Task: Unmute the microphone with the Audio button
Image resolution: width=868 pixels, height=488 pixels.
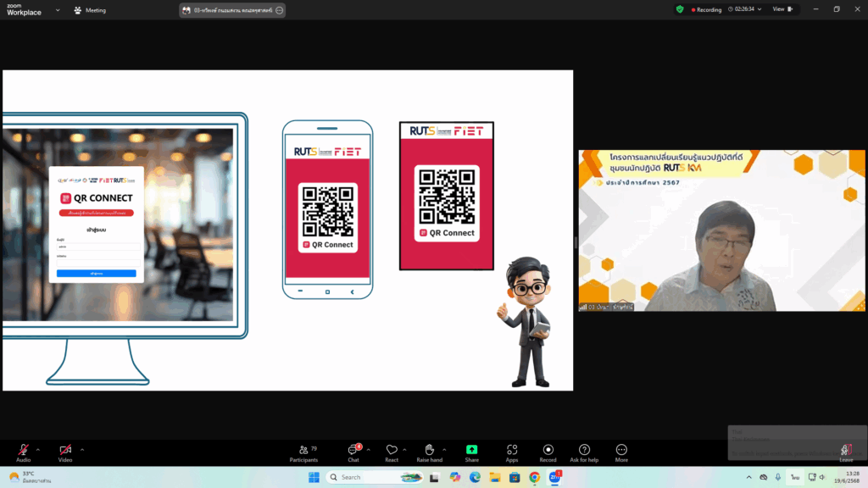Action: pos(23,452)
